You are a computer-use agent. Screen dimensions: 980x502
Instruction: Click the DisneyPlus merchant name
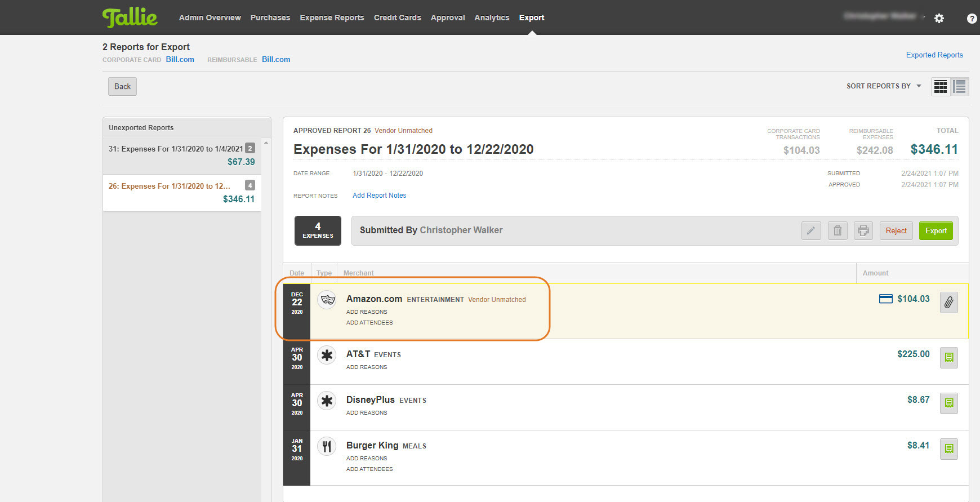[x=371, y=399]
